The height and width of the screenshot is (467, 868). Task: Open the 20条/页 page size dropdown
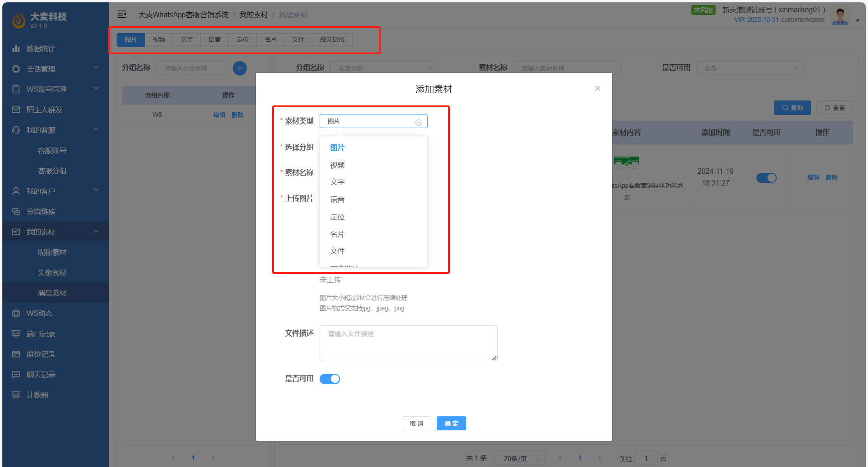pos(519,458)
